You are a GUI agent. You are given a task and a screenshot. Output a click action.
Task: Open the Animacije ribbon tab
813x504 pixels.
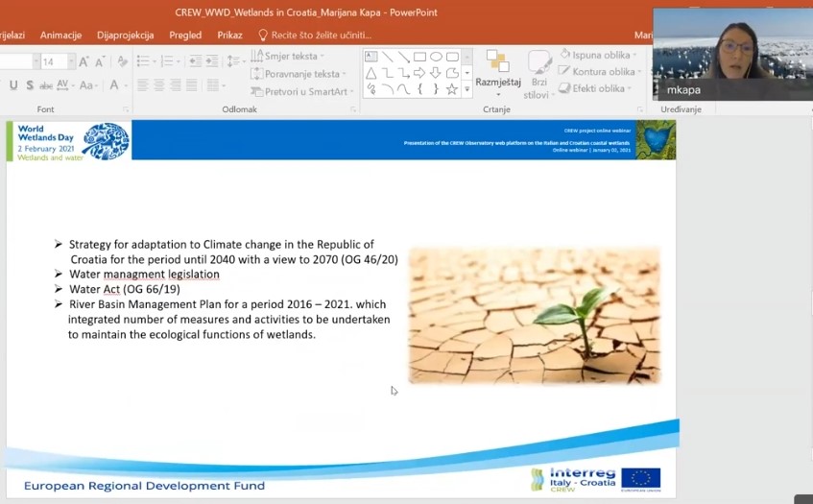[x=60, y=35]
